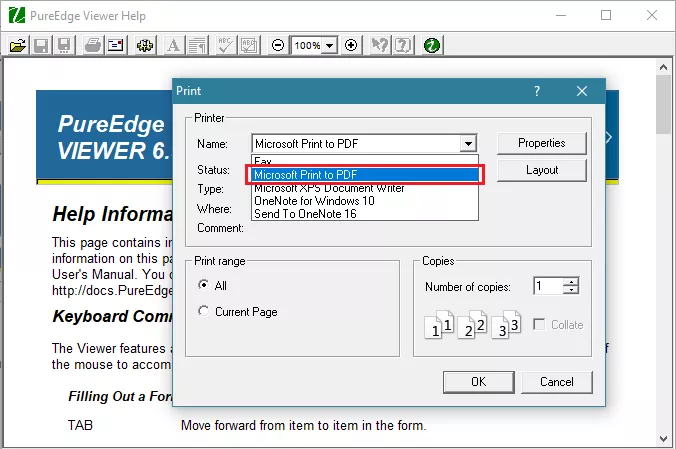Click the ABC spell check checkmark icon

tap(225, 45)
